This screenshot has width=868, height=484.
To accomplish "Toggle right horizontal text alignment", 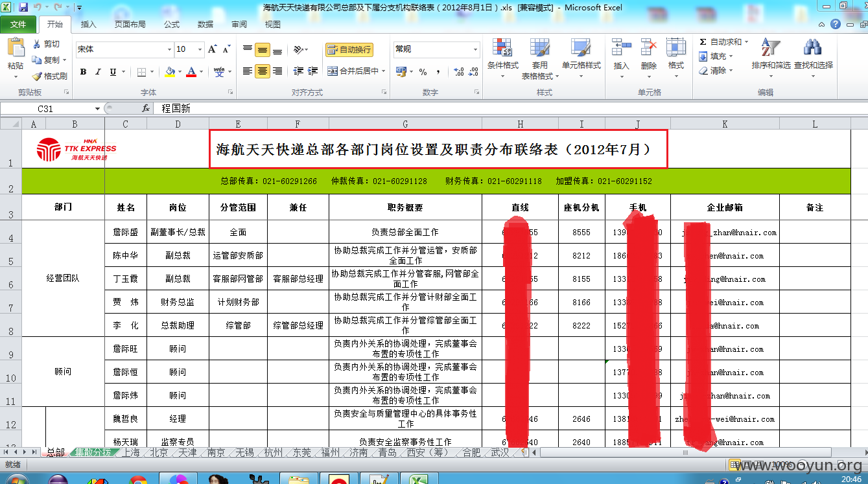I will pyautogui.click(x=277, y=71).
